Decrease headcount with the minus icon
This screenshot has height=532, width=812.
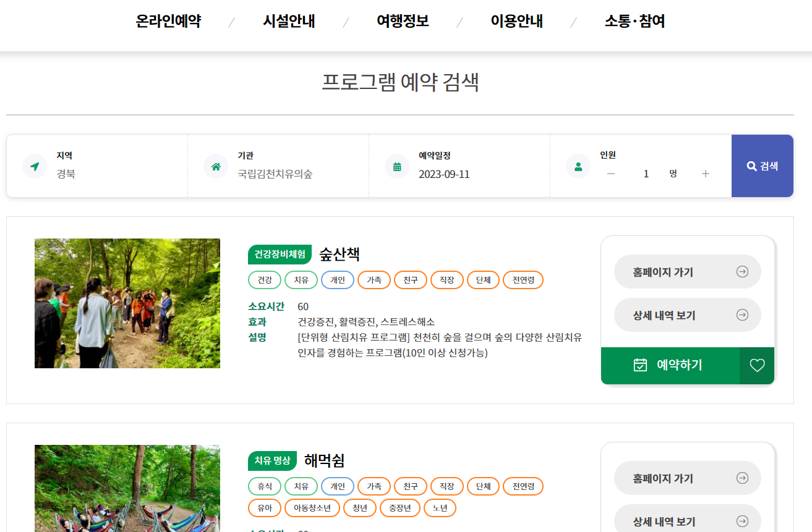point(611,174)
